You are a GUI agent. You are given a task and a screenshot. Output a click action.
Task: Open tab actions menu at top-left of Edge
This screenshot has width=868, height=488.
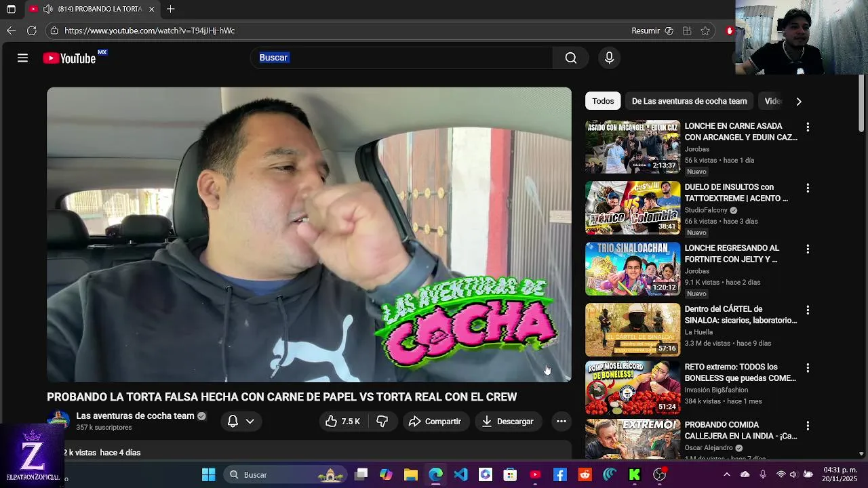pos(11,9)
